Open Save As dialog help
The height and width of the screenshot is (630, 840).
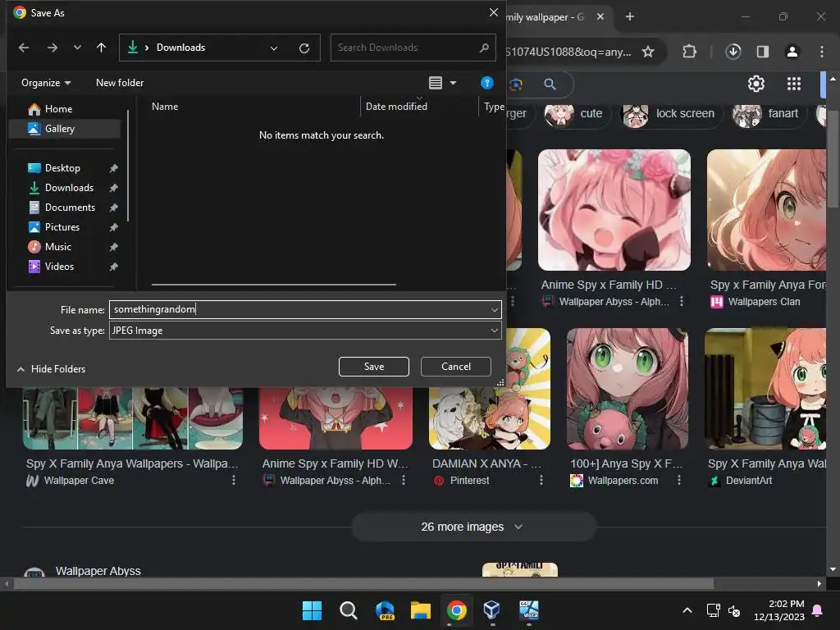(487, 83)
